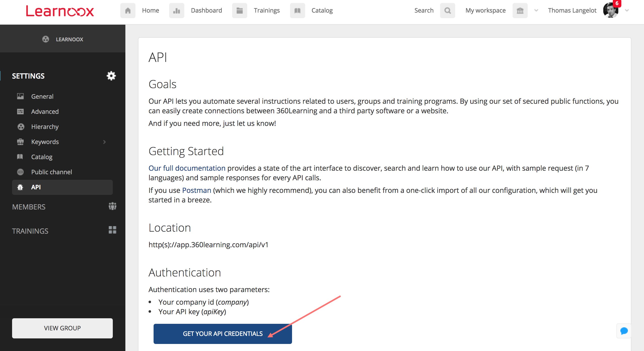Follow the Postman link
The width and height of the screenshot is (644, 351).
pos(196,190)
